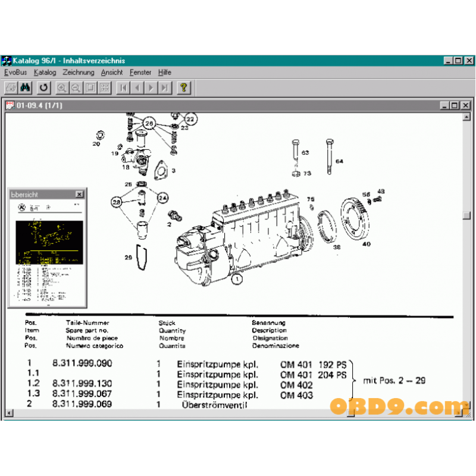Click part number 8.311.999.067
The width and height of the screenshot is (476, 476).
pos(82,394)
